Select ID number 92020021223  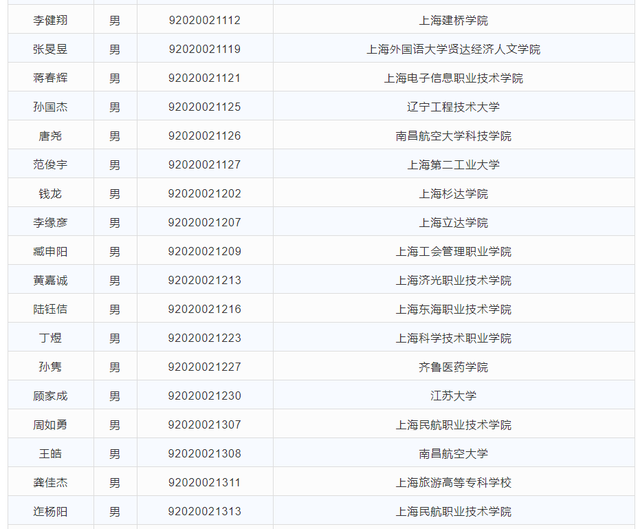click(204, 338)
